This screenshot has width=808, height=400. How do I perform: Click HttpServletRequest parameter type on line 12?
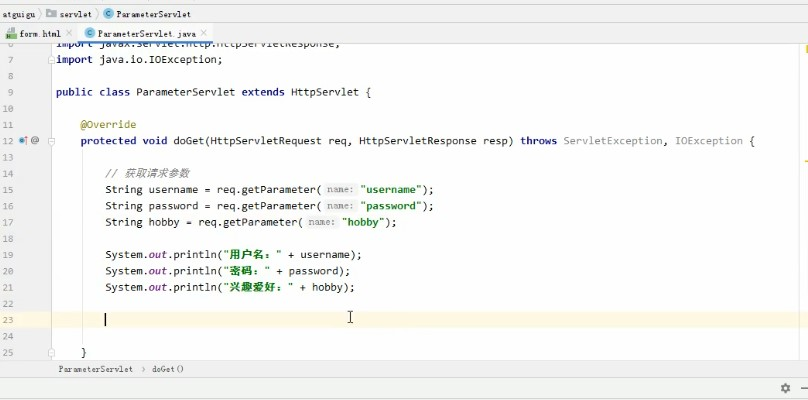[x=266, y=141]
